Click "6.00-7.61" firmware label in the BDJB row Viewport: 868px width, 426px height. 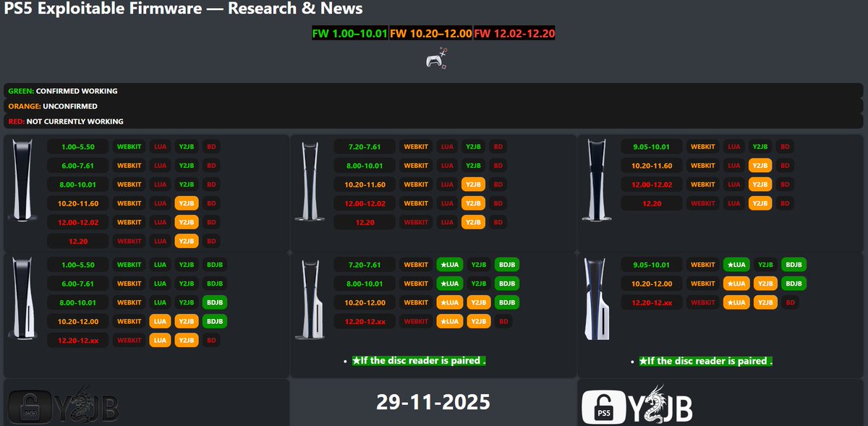pyautogui.click(x=78, y=284)
